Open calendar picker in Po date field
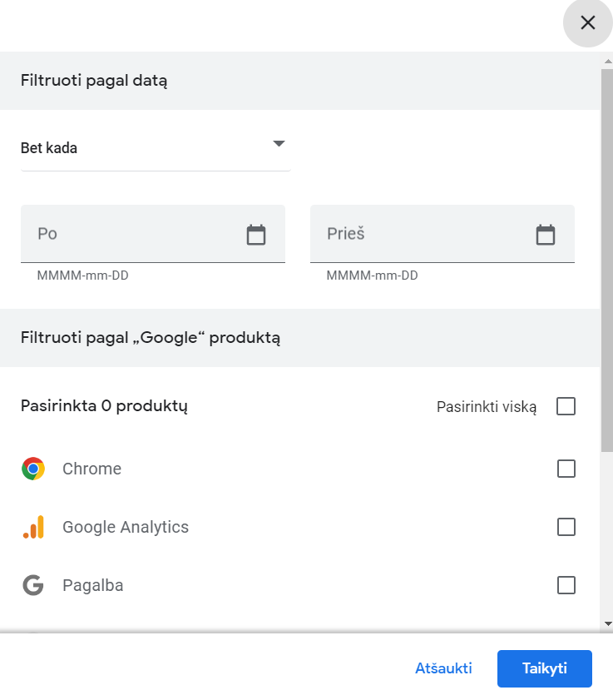613x700 pixels. [256, 235]
